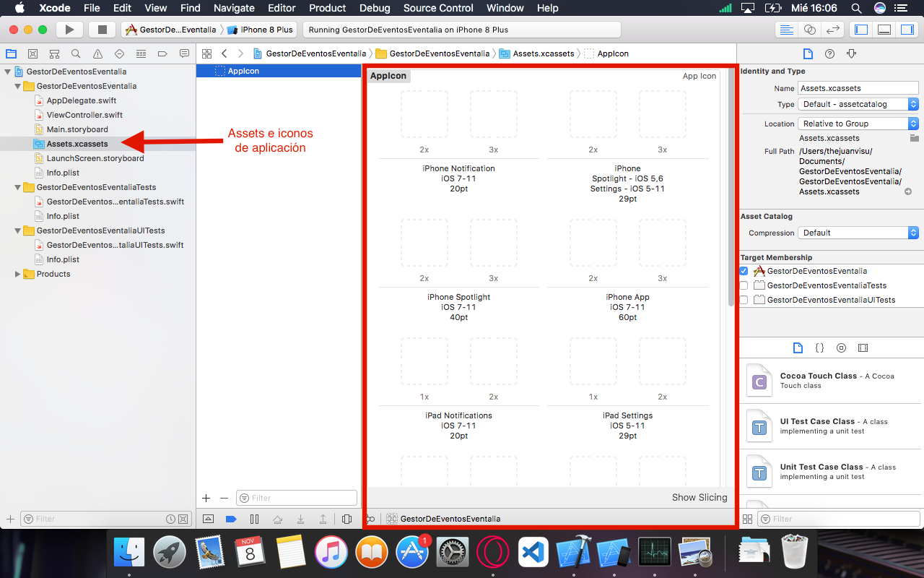Open ViewController.swift file
This screenshot has width=924, height=578.
point(84,115)
